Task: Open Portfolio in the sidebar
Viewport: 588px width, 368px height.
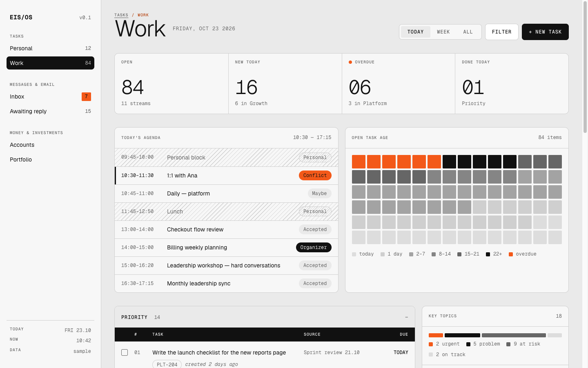Action: tap(50, 159)
